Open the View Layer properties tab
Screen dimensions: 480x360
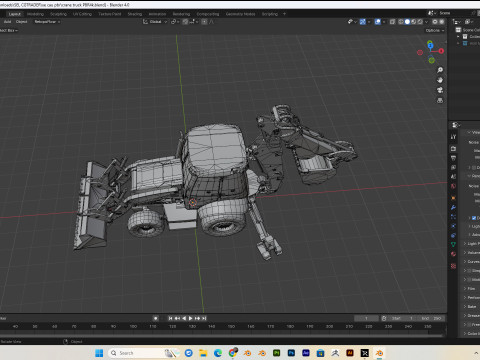(x=453, y=167)
